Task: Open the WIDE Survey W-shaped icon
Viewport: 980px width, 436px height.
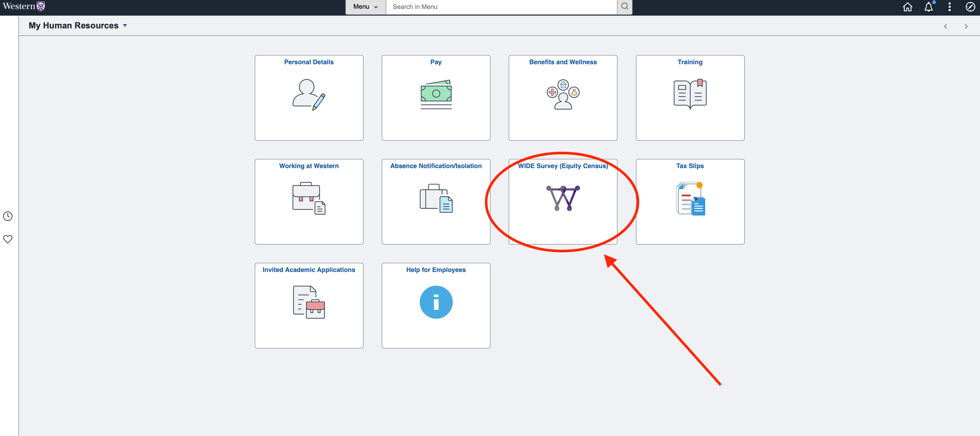Action: [563, 198]
